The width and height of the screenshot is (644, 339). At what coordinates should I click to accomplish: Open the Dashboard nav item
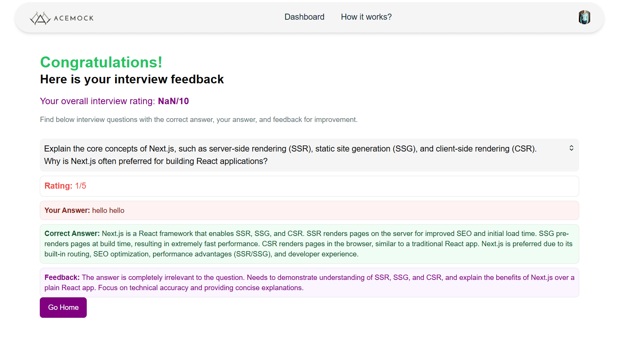tap(304, 17)
